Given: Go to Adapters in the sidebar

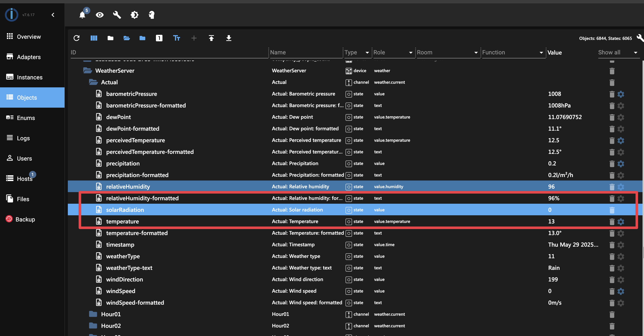Looking at the screenshot, I should tap(29, 57).
